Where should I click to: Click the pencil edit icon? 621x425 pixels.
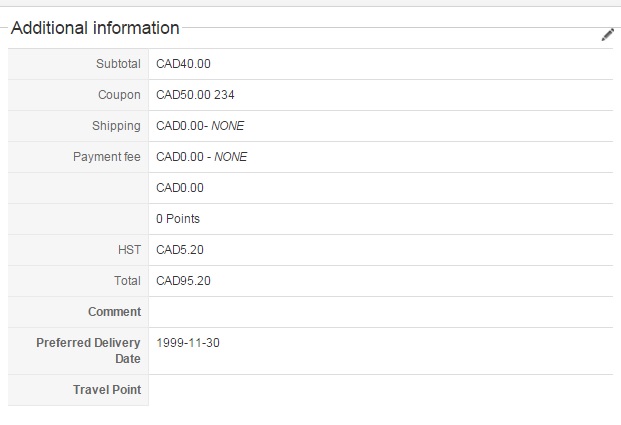click(x=607, y=35)
